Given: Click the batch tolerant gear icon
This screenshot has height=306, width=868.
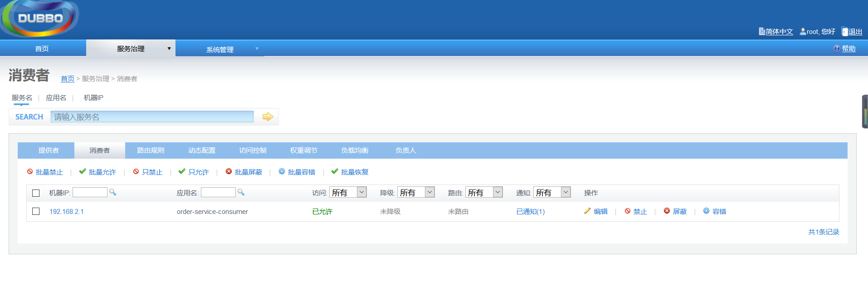Looking at the screenshot, I should 282,172.
